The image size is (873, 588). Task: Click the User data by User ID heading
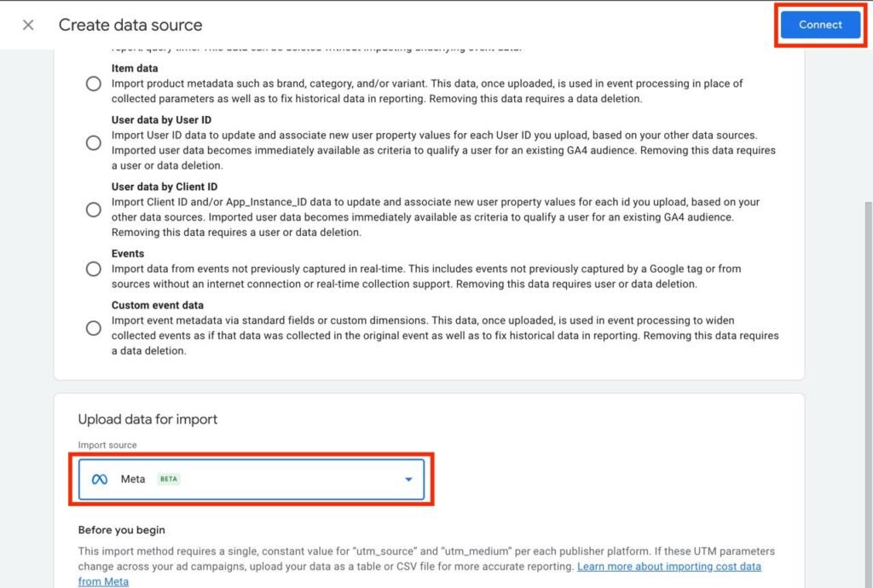[x=161, y=120]
